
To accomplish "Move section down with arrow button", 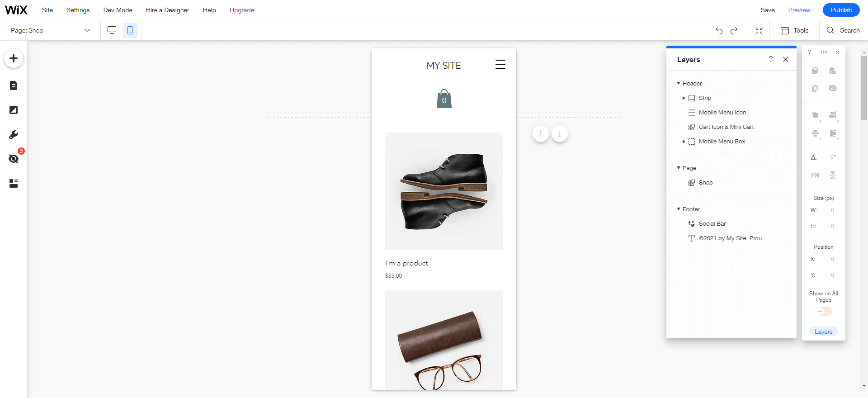I will point(560,134).
